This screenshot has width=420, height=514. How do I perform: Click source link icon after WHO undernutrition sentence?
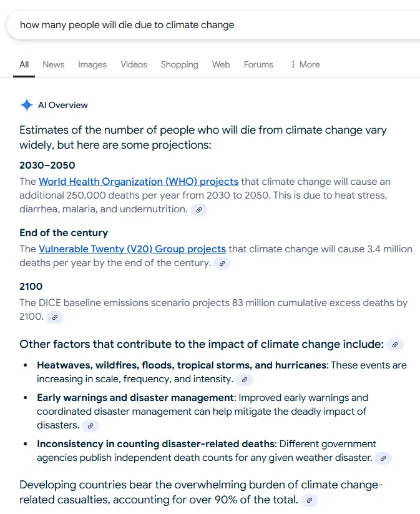199,210
